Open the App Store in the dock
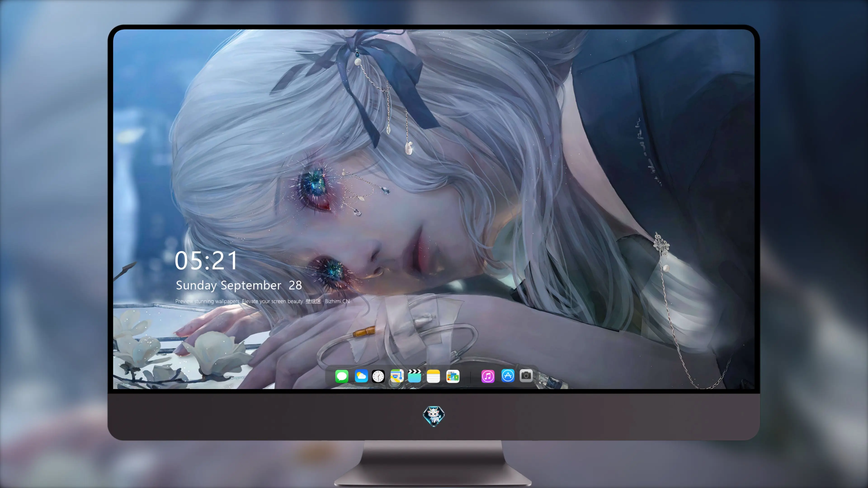This screenshot has width=868, height=488. click(x=508, y=375)
